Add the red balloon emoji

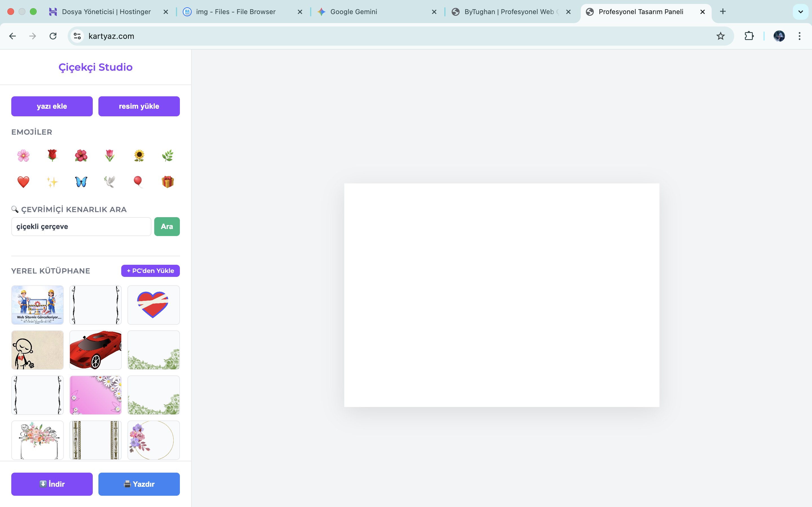tap(139, 182)
